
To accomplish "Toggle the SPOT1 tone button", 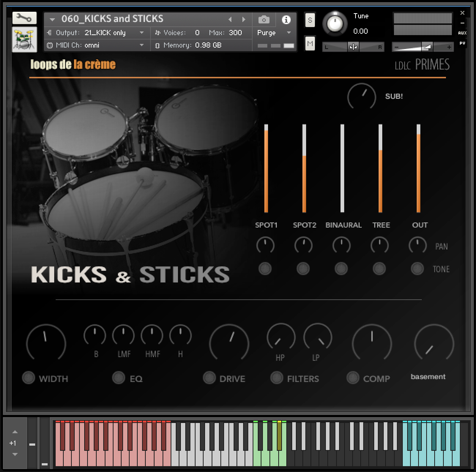I will click(265, 269).
